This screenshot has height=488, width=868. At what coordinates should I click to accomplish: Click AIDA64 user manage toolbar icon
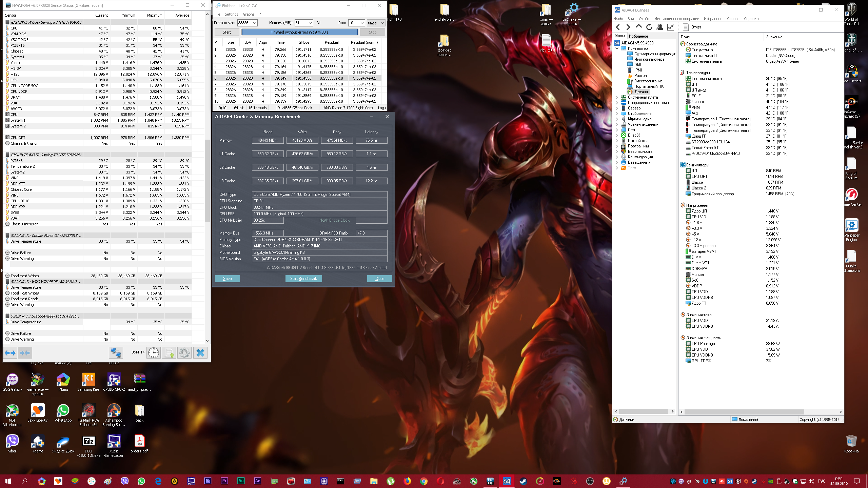660,27
